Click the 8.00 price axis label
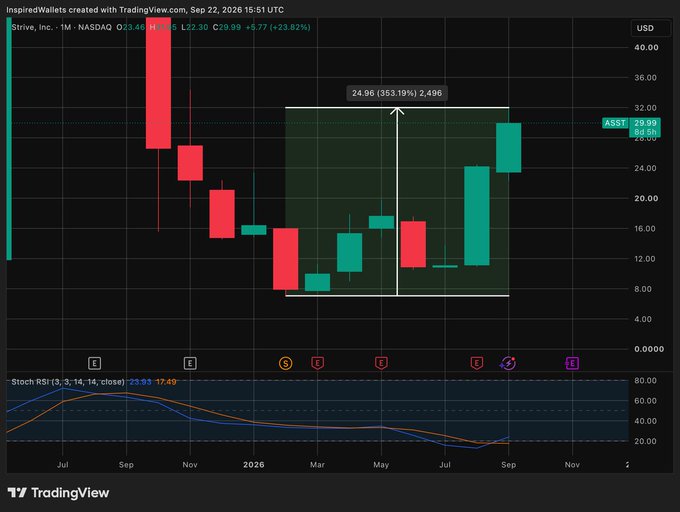The height and width of the screenshot is (512, 680). pyautogui.click(x=643, y=289)
